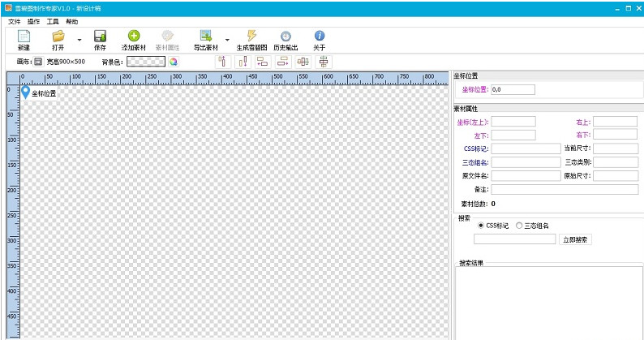The height and width of the screenshot is (340, 644).
Task: Click the 关于 (About) info icon
Action: 320,37
